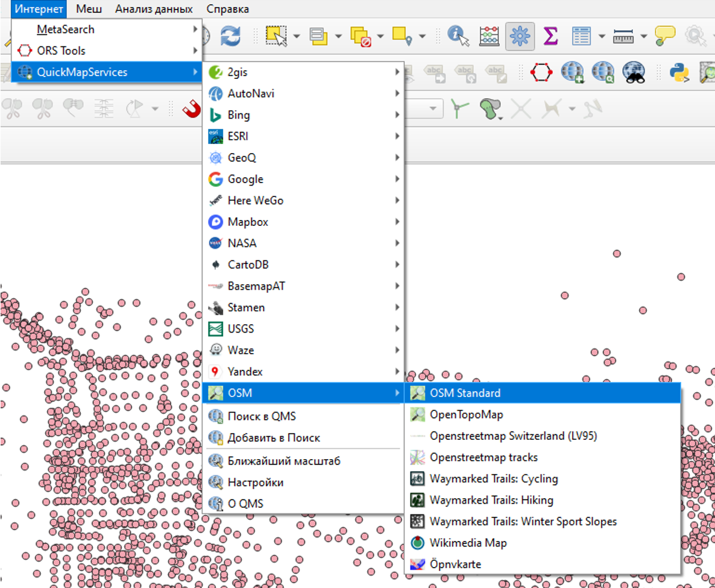Open dropdown arrow beside Select Features tool

coord(297,37)
